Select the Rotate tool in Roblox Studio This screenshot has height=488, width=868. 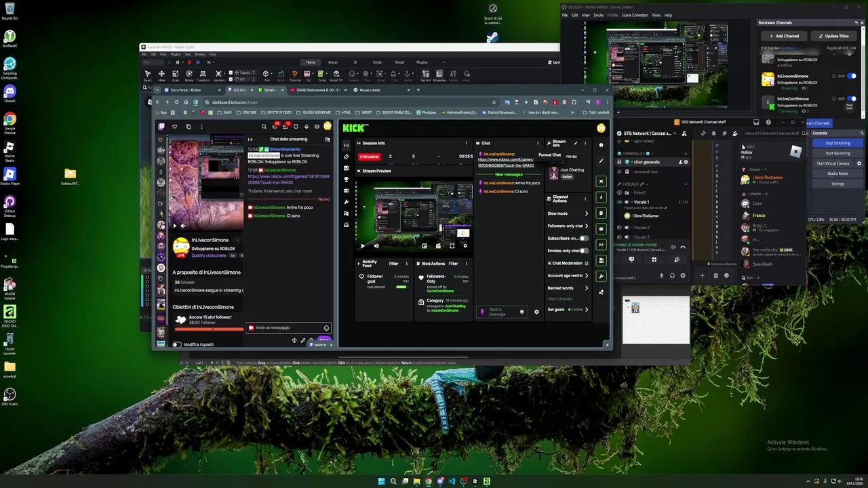click(x=189, y=75)
